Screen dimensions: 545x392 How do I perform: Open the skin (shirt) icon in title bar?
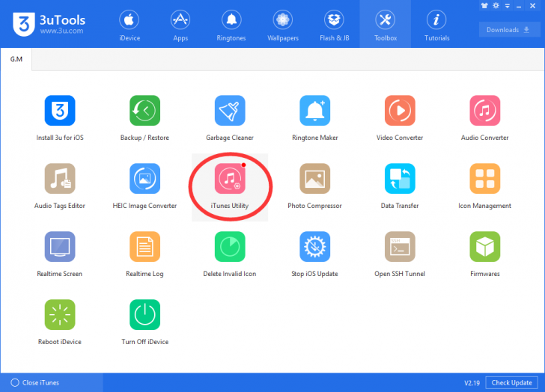tap(484, 5)
